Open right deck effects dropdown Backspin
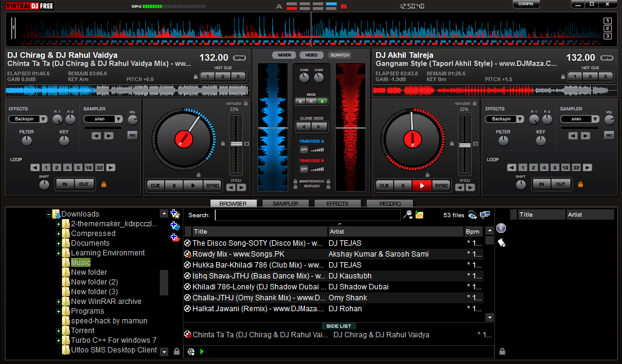 click(x=505, y=119)
